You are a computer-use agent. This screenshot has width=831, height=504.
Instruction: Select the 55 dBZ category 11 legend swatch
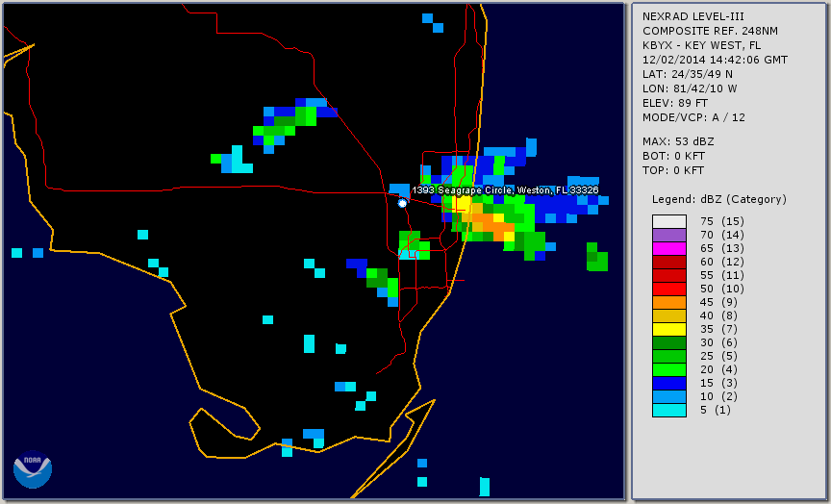668,276
